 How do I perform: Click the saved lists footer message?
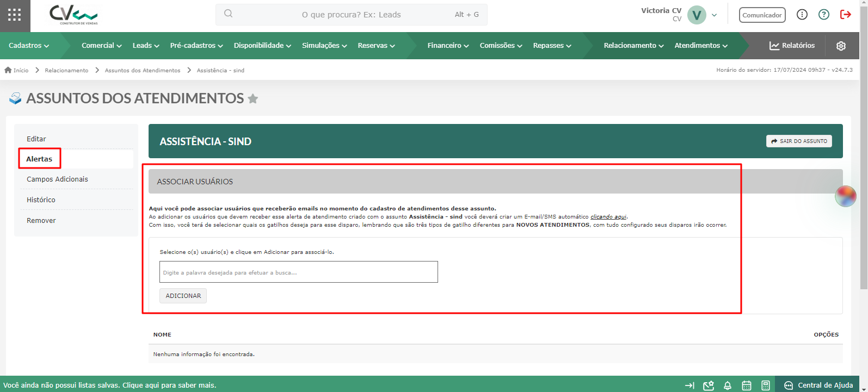pyautogui.click(x=110, y=385)
